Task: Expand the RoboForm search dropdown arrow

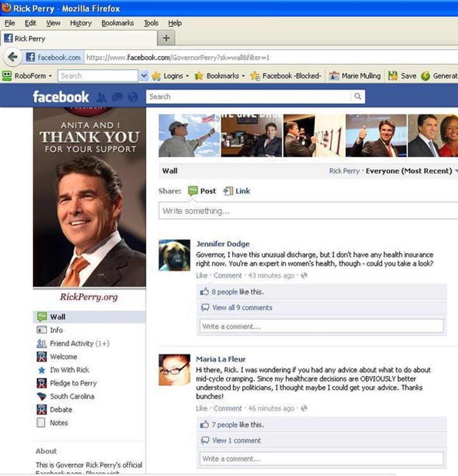Action: [144, 76]
